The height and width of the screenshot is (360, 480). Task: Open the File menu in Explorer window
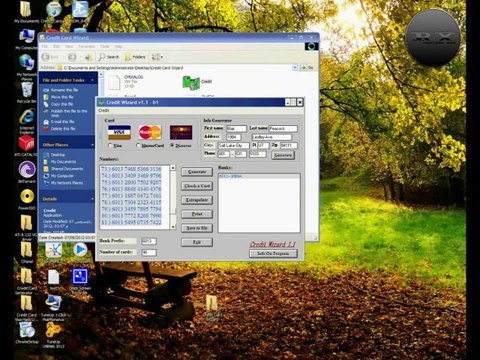45,47
